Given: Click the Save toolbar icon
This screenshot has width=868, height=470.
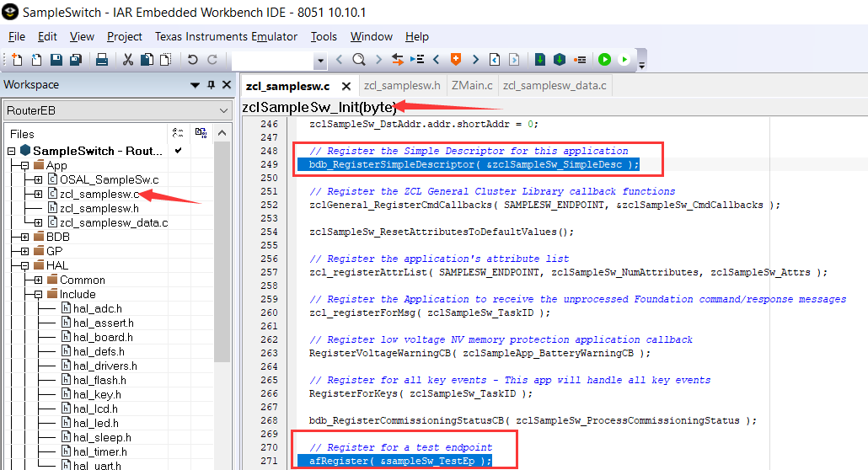Looking at the screenshot, I should click(56, 59).
